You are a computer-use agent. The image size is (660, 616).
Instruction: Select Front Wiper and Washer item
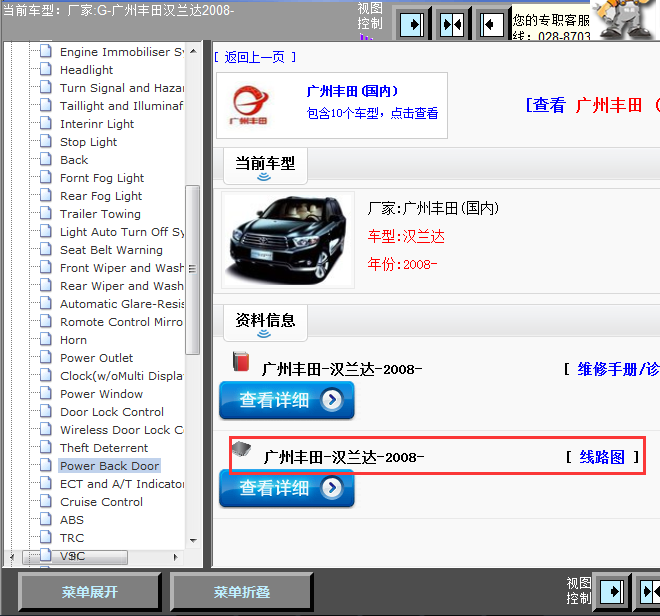[x=122, y=268]
